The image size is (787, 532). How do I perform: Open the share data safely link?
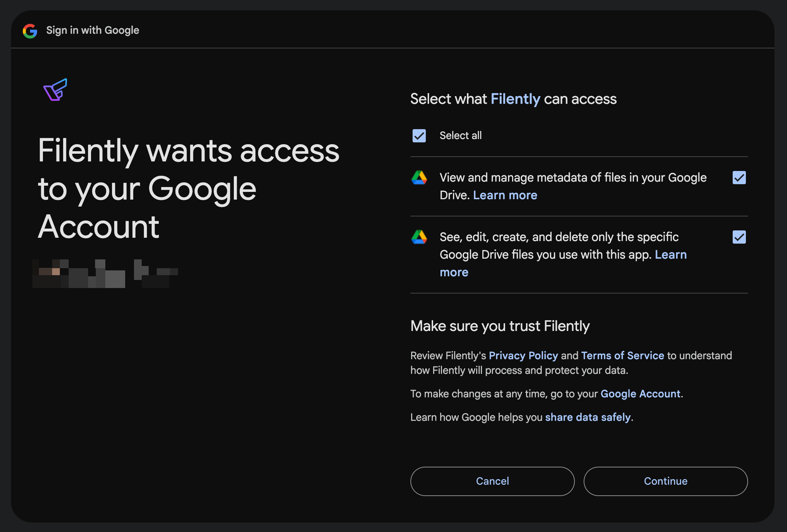click(588, 417)
